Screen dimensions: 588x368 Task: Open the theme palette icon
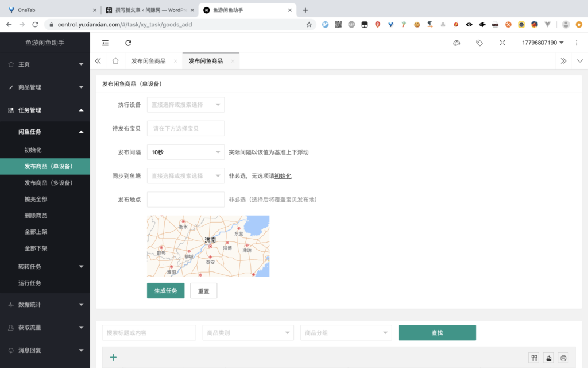click(x=457, y=43)
